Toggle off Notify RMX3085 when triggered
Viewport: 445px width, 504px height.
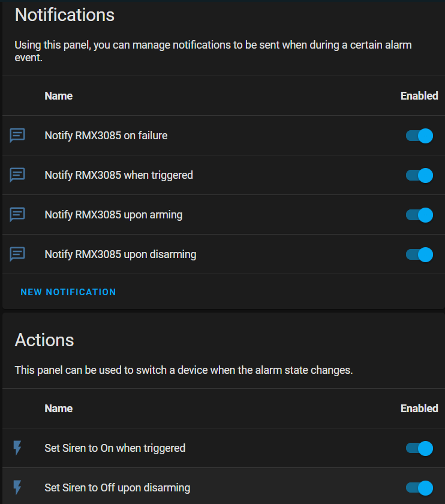pyautogui.click(x=419, y=175)
